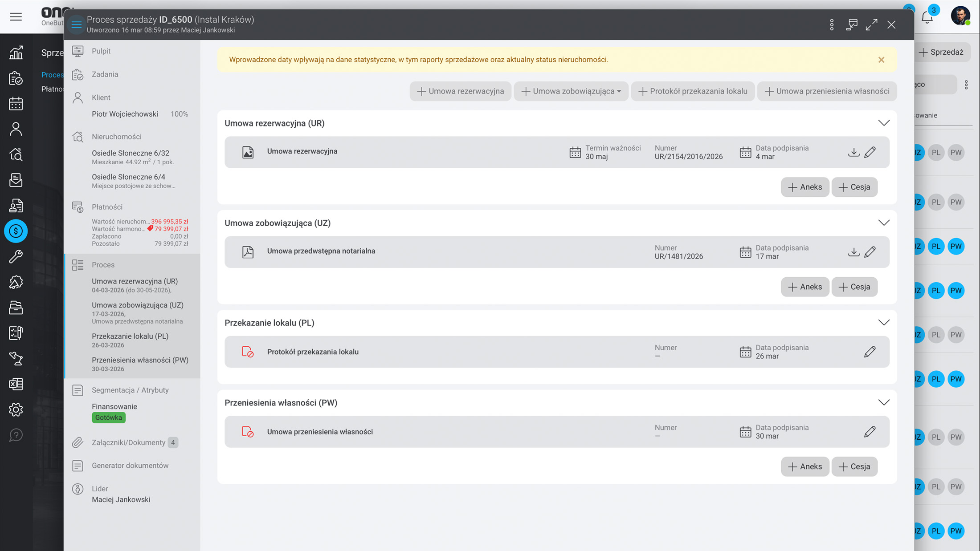
Task: Open Nieruchomości in the process side menu
Action: [117, 137]
